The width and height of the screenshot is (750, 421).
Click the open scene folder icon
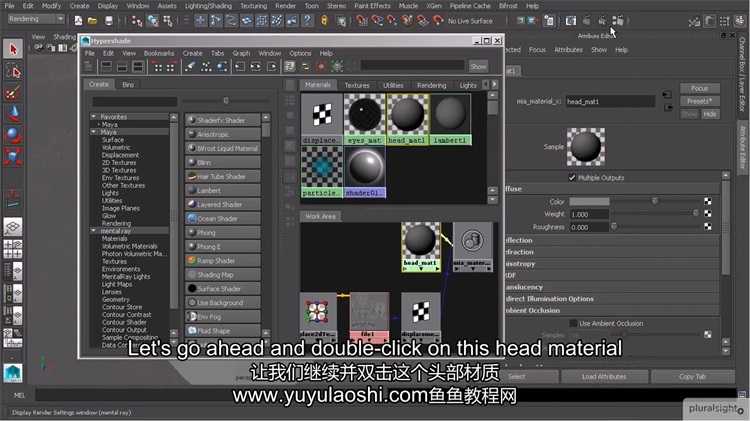click(x=92, y=21)
